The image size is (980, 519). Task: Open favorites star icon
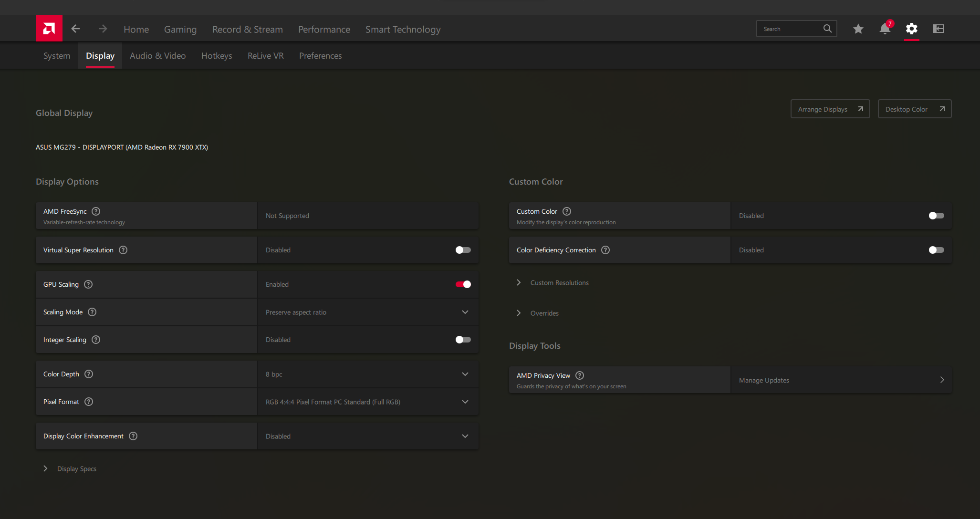[858, 29]
